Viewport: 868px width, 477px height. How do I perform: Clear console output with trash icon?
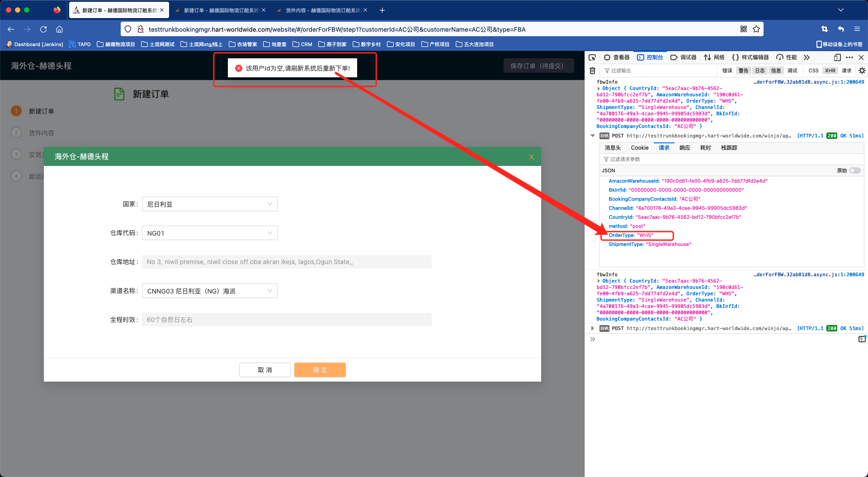pos(592,71)
